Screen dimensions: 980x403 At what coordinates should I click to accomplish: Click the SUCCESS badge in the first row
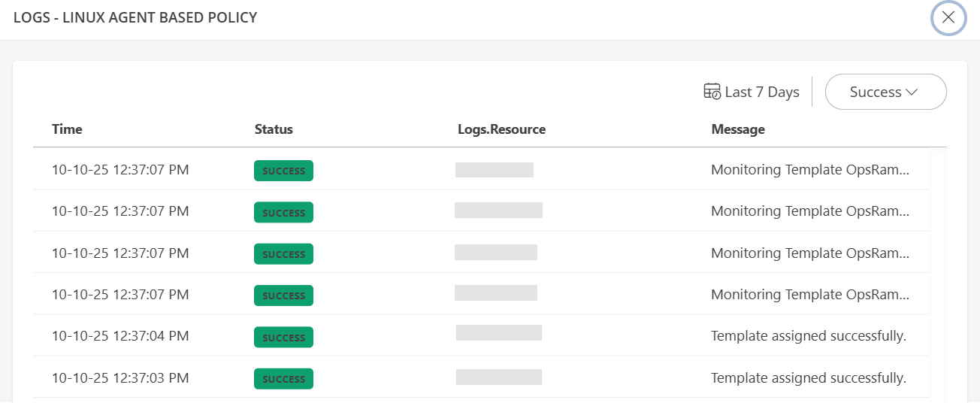pyautogui.click(x=283, y=171)
